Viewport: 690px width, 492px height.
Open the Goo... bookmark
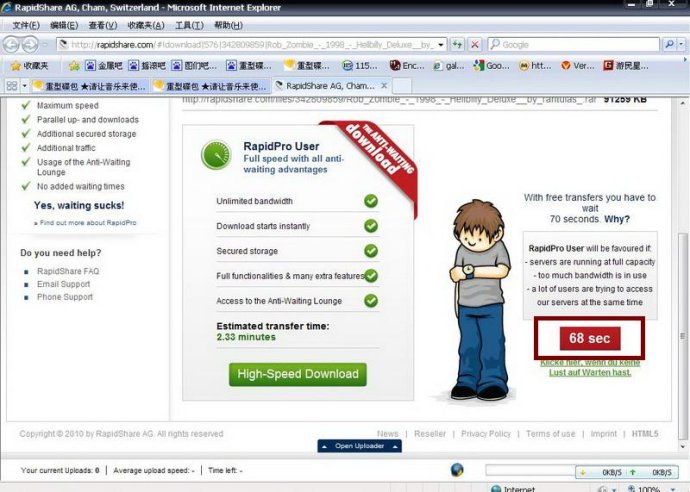tap(492, 66)
